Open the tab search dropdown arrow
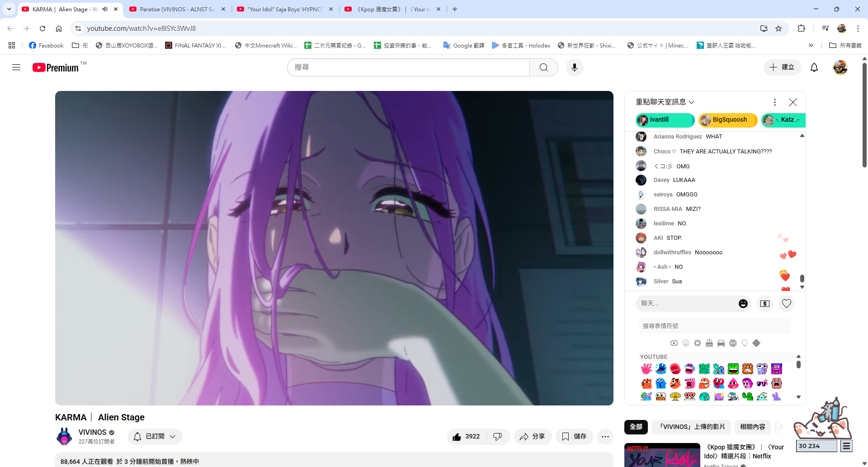 click(x=9, y=9)
